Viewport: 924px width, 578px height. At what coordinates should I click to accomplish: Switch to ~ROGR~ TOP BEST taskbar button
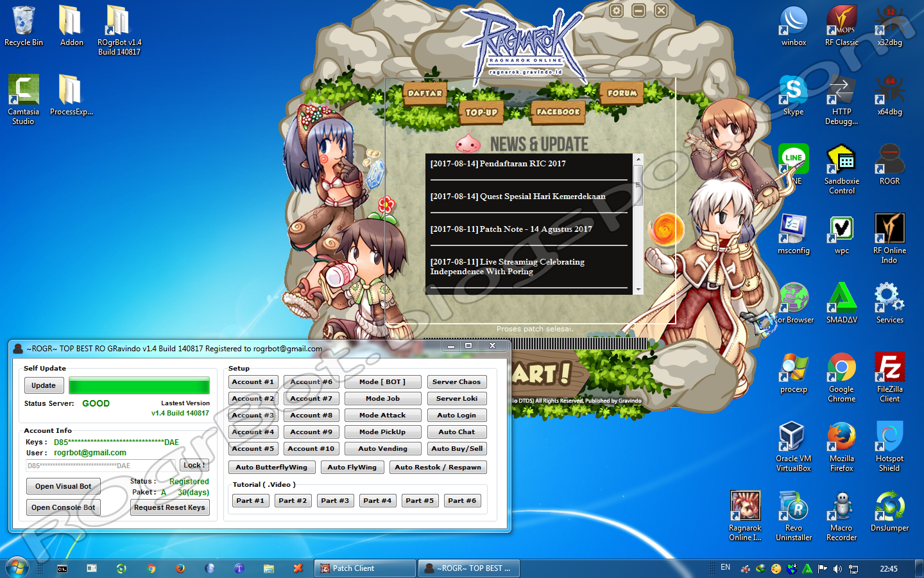tap(469, 568)
